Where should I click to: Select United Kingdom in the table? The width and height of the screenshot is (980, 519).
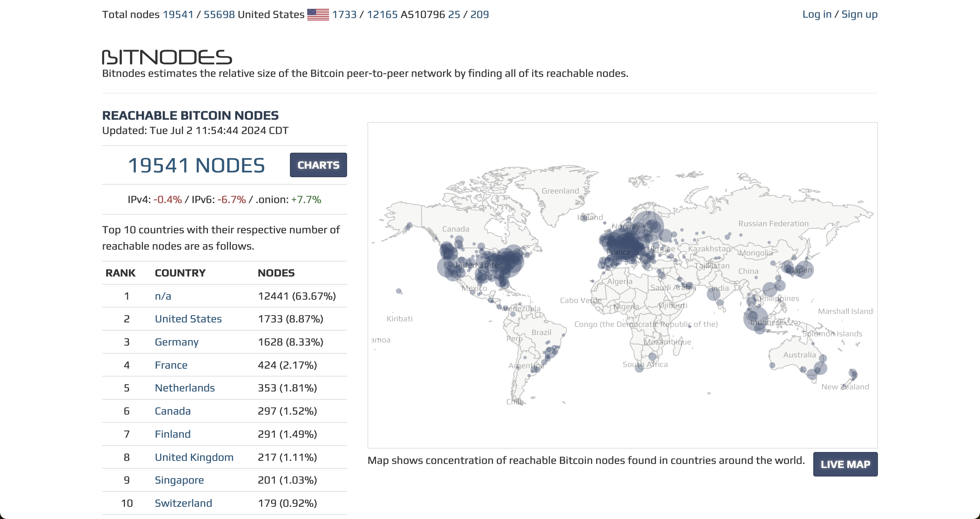pyautogui.click(x=194, y=457)
